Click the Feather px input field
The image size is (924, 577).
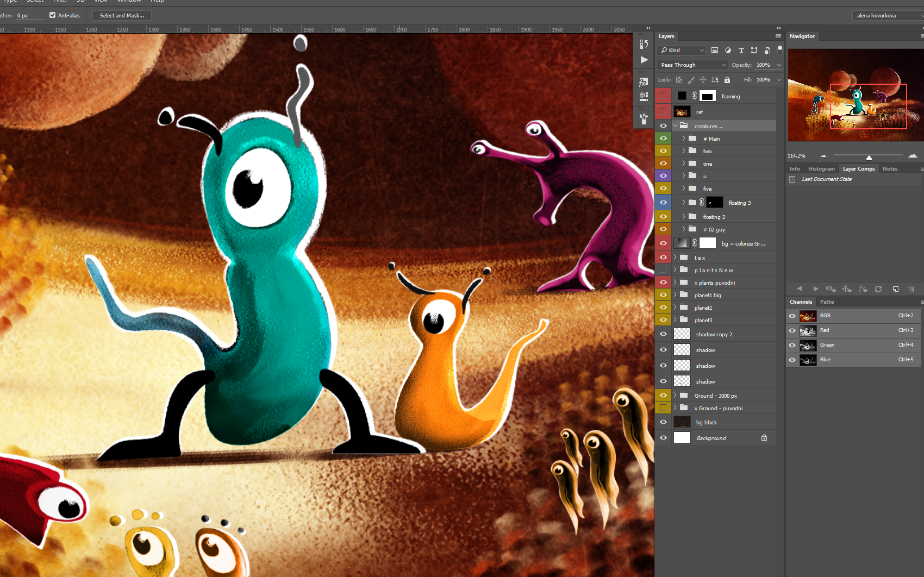pos(30,16)
